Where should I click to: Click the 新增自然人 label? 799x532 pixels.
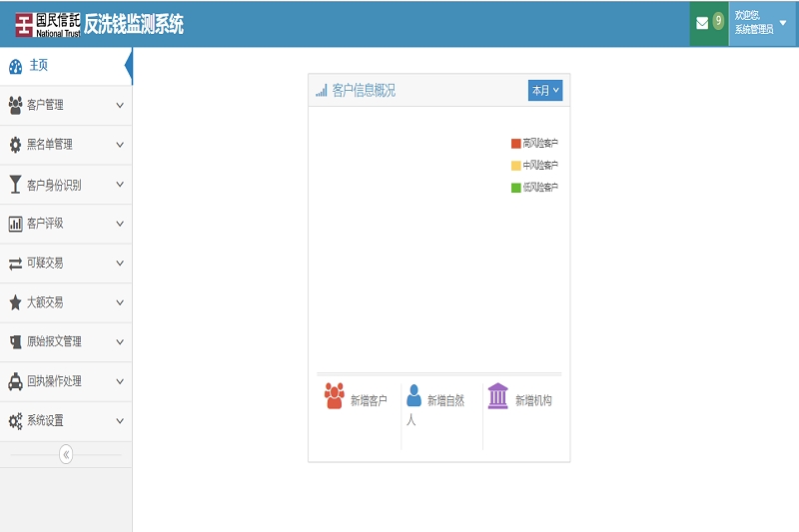tap(436, 410)
